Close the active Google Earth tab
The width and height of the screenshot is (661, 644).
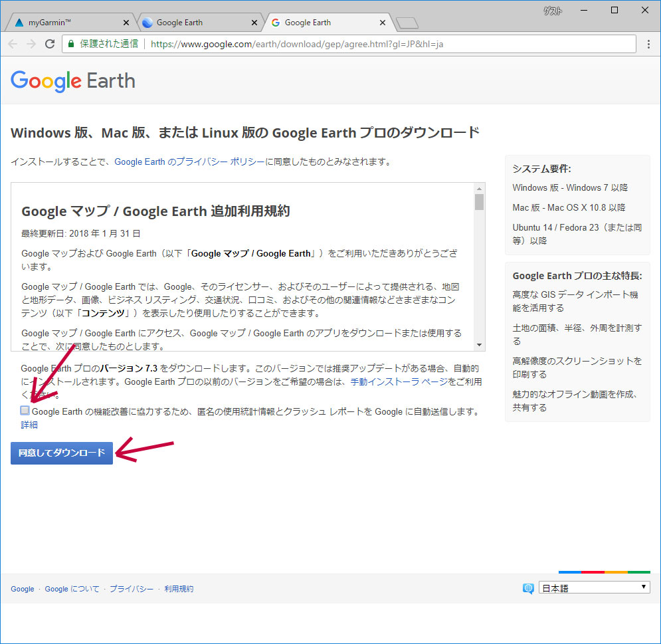(383, 23)
